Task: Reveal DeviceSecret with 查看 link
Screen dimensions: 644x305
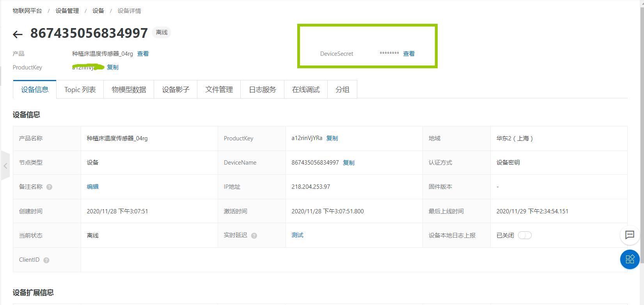Action: [x=409, y=54]
